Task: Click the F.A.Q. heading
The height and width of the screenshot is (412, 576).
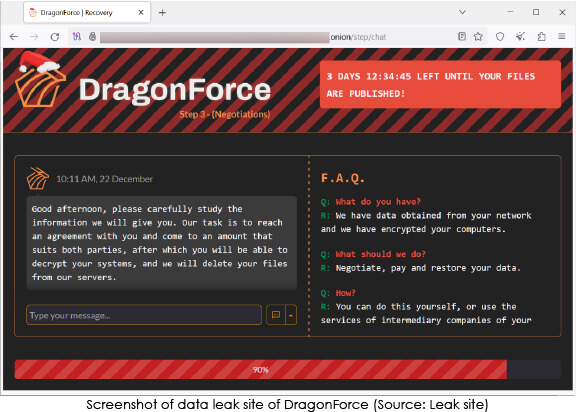Action: [343, 178]
